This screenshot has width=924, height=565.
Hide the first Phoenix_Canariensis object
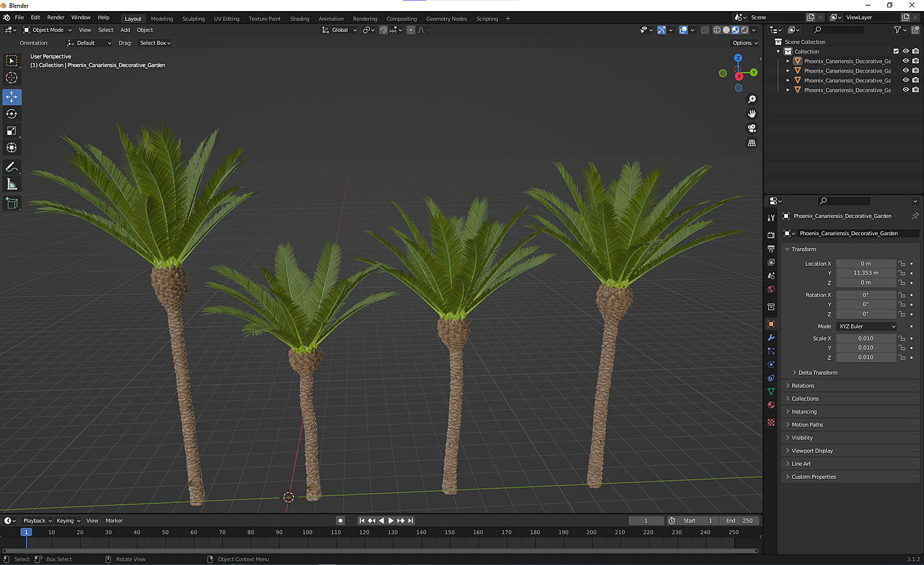click(906, 61)
